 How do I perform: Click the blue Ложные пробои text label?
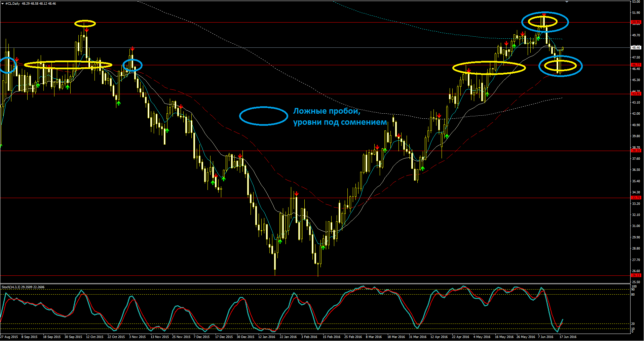pyautogui.click(x=327, y=111)
